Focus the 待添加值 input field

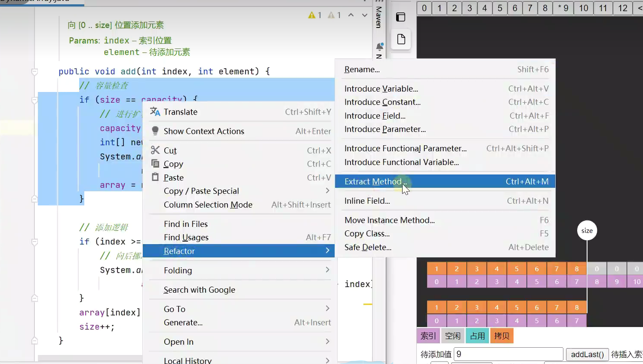tap(508, 354)
